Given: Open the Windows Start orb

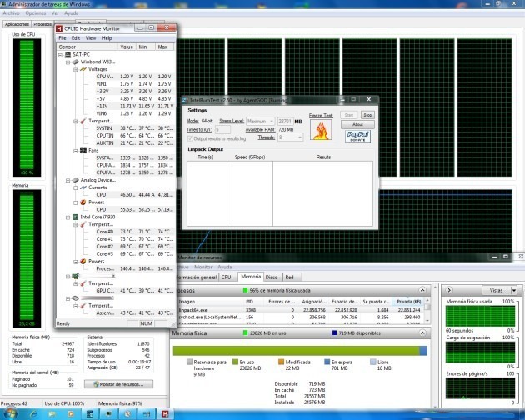Looking at the screenshot, I should 10,413.
